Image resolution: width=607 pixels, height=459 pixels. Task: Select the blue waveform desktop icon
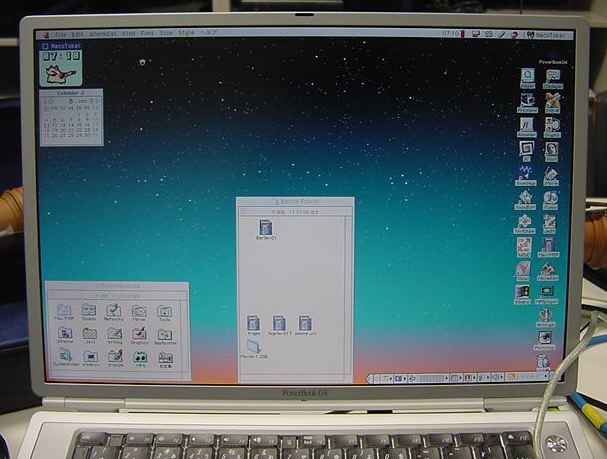pos(525,175)
